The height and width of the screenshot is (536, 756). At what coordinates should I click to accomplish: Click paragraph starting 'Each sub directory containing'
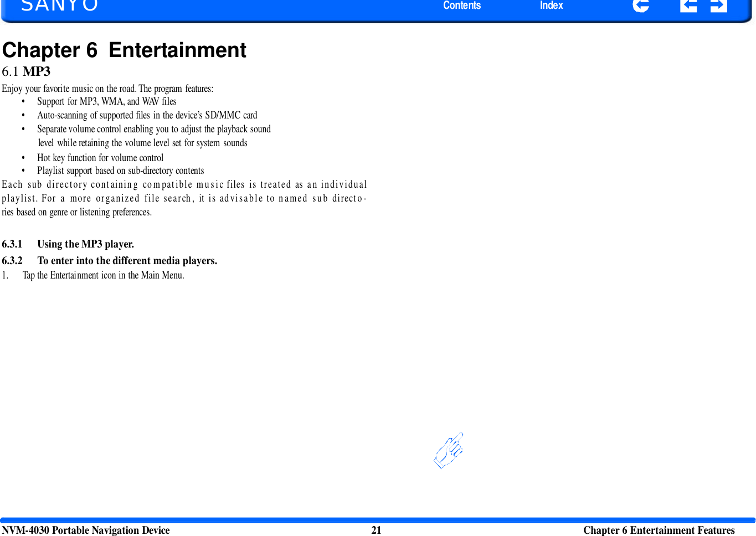click(184, 198)
